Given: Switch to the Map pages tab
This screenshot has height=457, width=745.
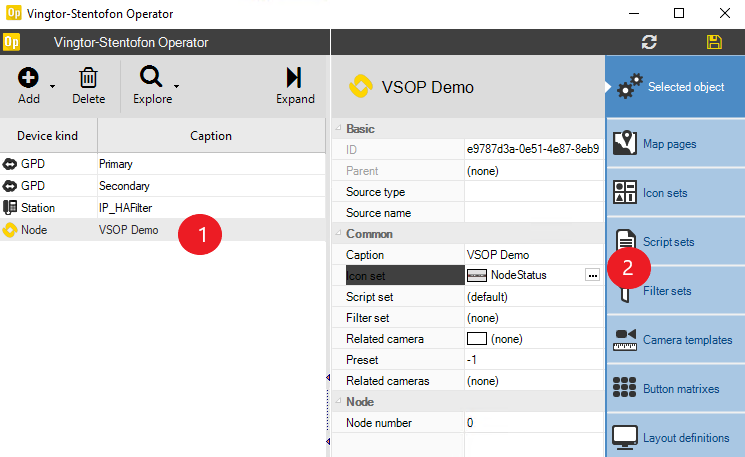Looking at the screenshot, I should (x=675, y=144).
